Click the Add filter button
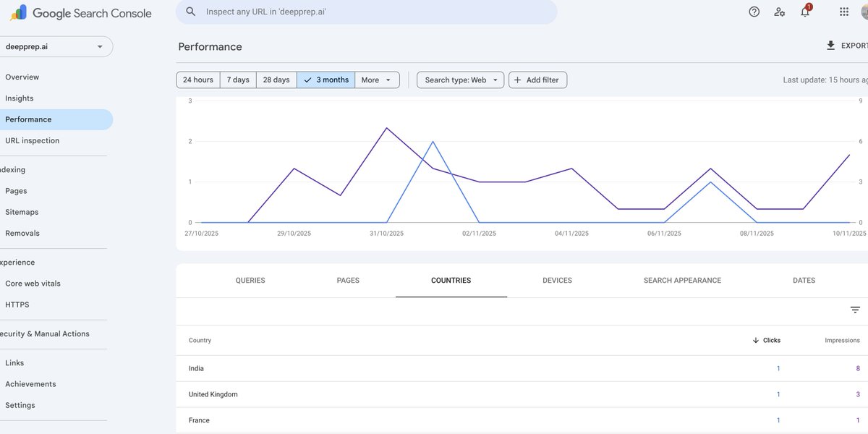Screen dimensions: 868x434 [537, 80]
